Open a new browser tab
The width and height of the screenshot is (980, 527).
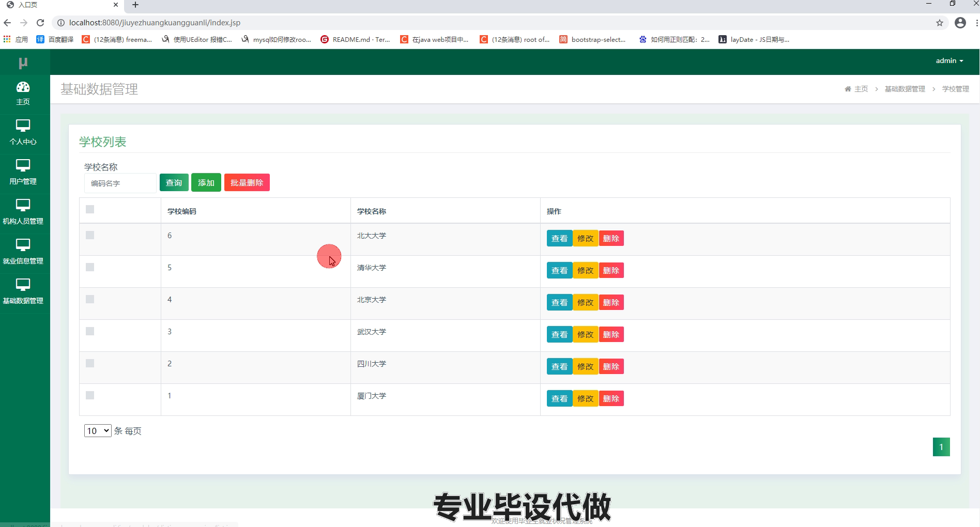135,5
